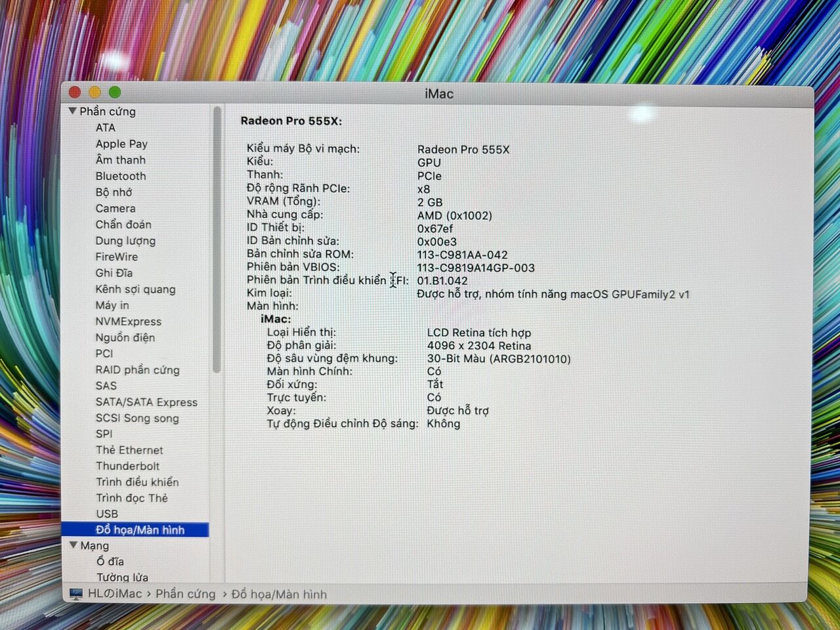
Task: Select the highlighted Đồ họa/Màn hình entry
Action: coord(135,530)
